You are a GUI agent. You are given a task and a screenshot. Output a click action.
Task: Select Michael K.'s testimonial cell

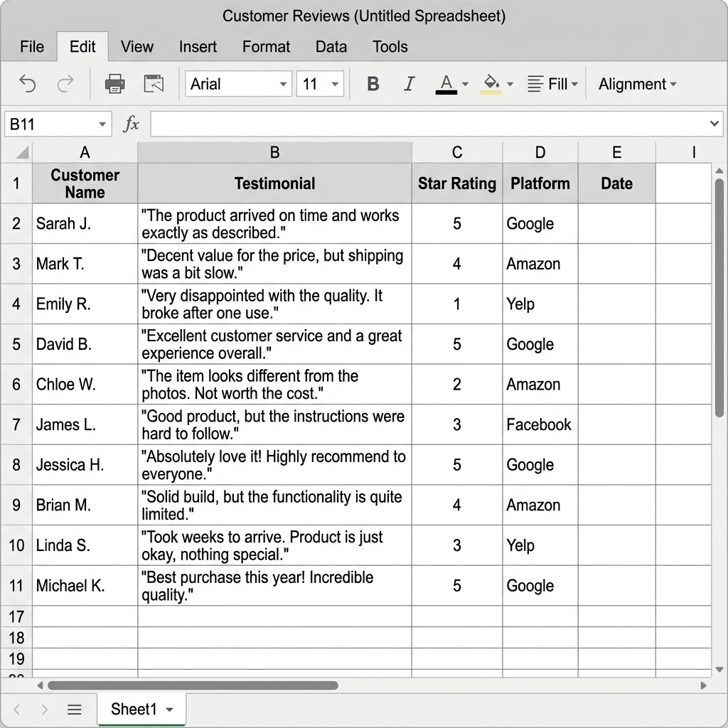275,586
